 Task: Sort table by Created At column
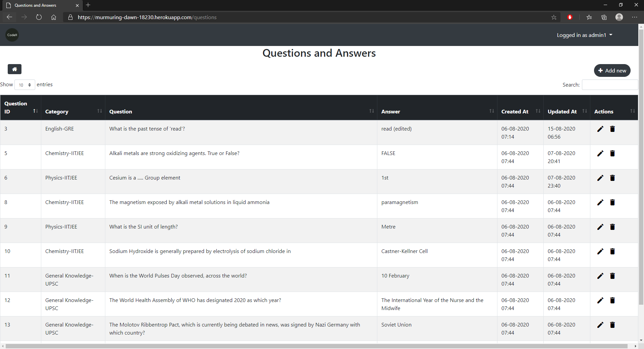point(520,108)
